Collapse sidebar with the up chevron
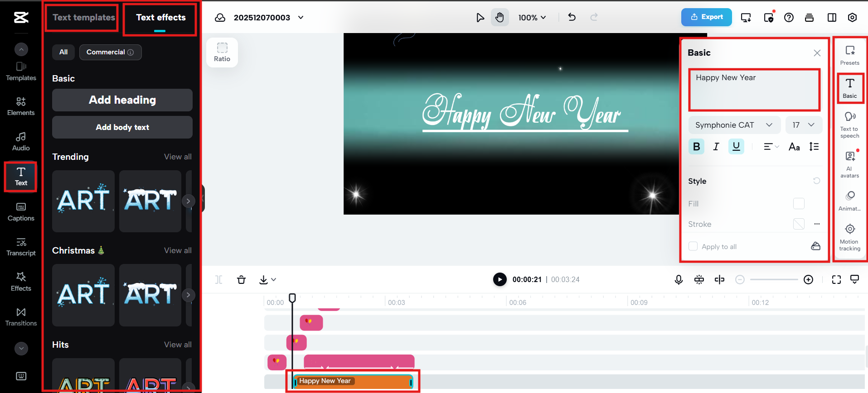The image size is (868, 393). (x=21, y=49)
